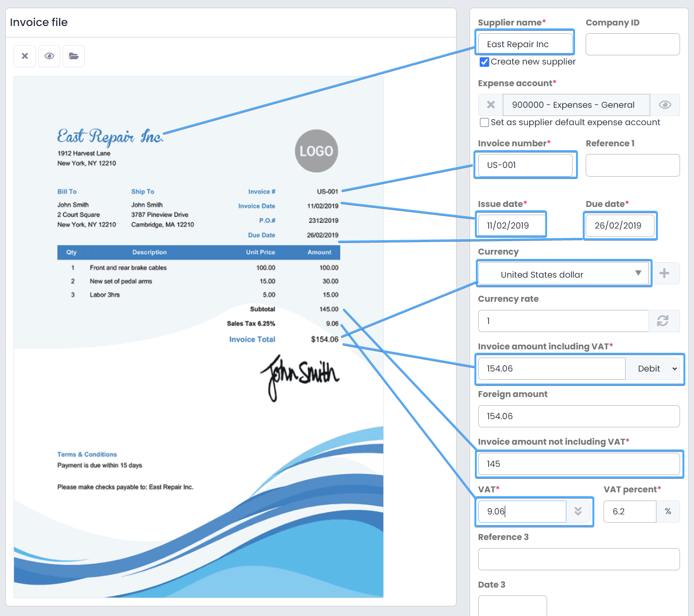
Task: Toggle visibility of the expense account field
Action: point(665,104)
